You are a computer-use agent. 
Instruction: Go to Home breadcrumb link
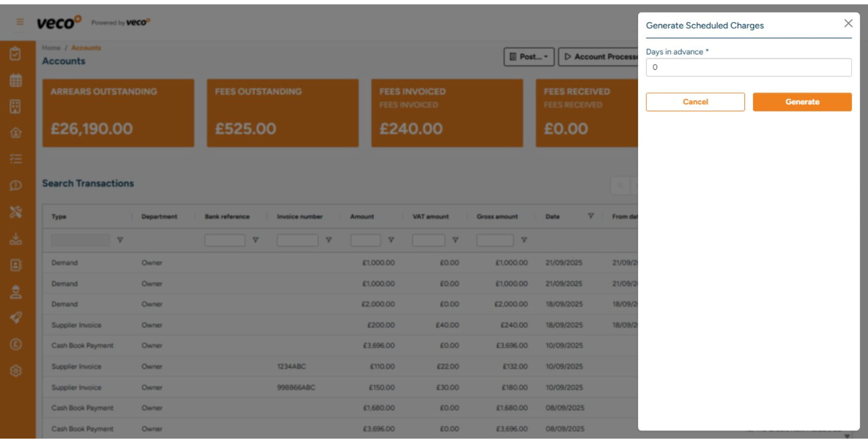click(x=51, y=47)
